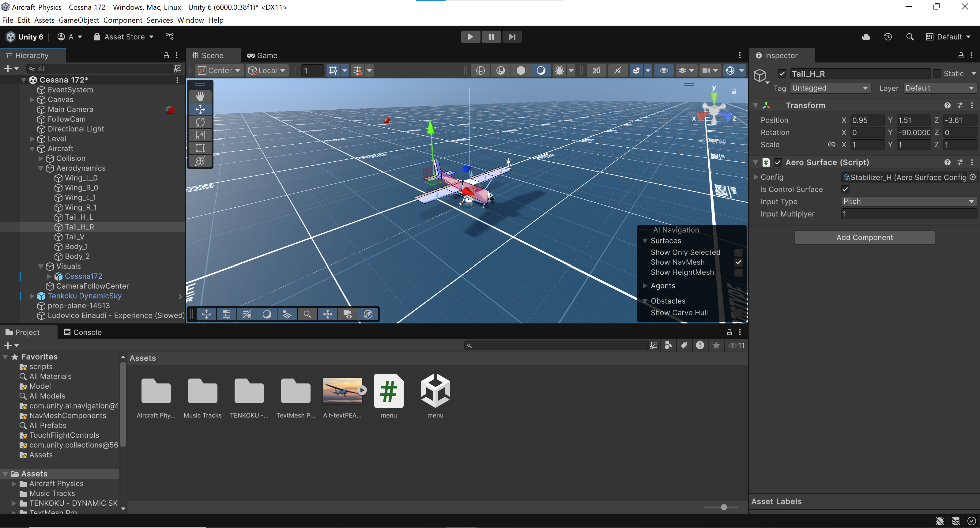Open the Undo History icon
This screenshot has width=980, height=528.
pyautogui.click(x=888, y=37)
